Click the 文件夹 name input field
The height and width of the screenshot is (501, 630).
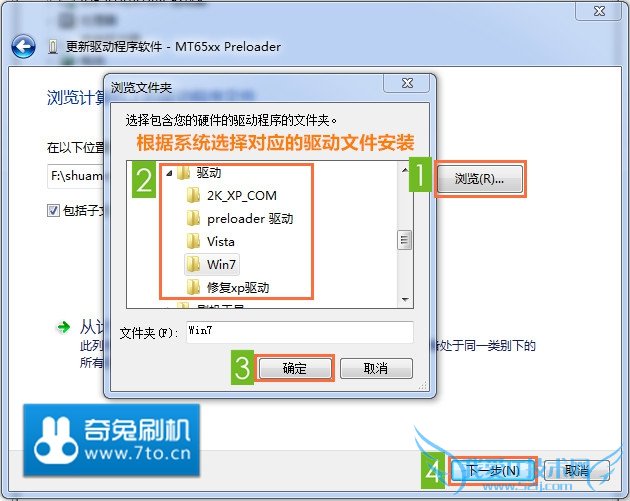(x=300, y=332)
